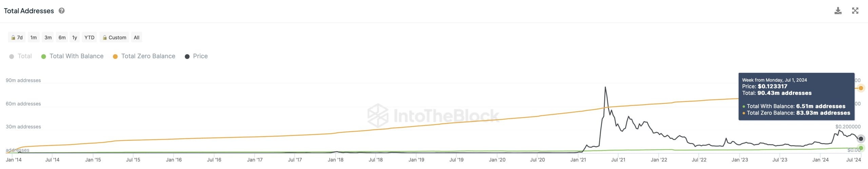This screenshot has width=868, height=169.
Task: Toggle Total Zero Balance series visibility
Action: [144, 56]
